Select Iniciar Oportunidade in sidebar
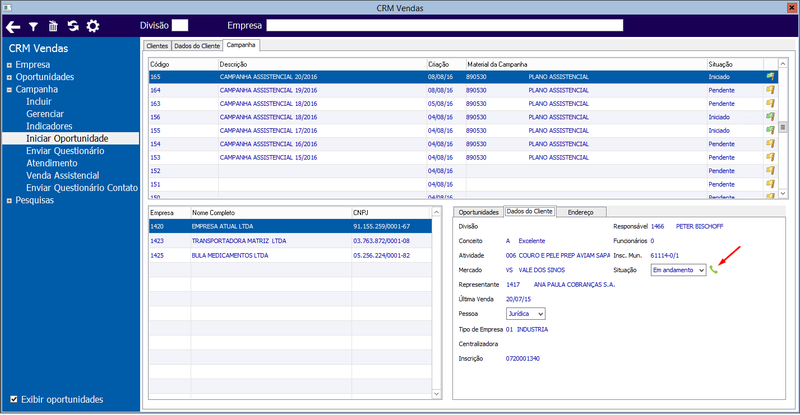This screenshot has height=415, width=800. 70,138
